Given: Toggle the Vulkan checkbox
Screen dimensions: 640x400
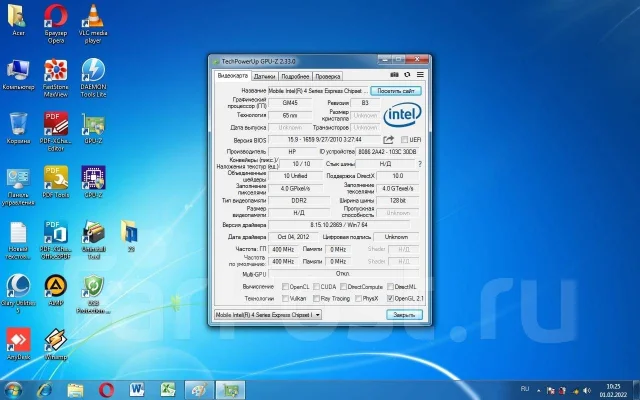Looking at the screenshot, I should pos(285,298).
